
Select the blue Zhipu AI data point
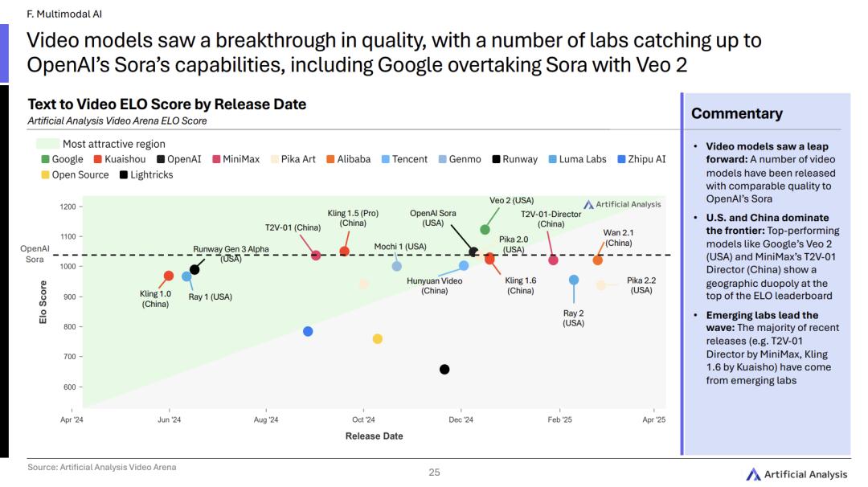(309, 331)
